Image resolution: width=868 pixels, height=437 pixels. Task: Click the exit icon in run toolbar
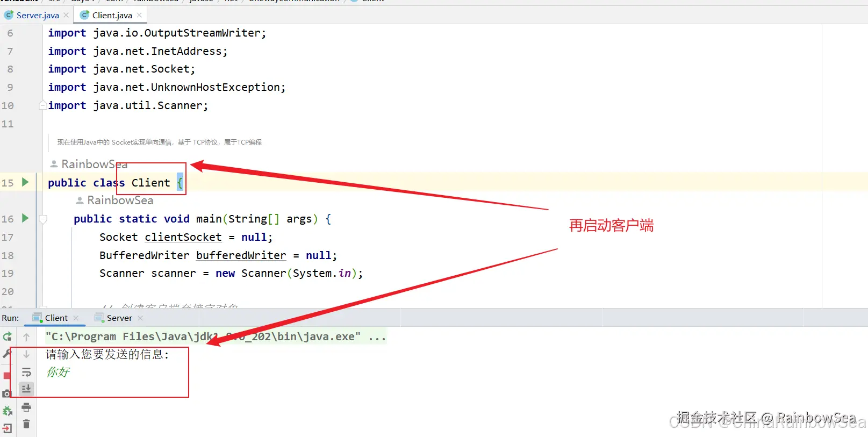pos(7,428)
